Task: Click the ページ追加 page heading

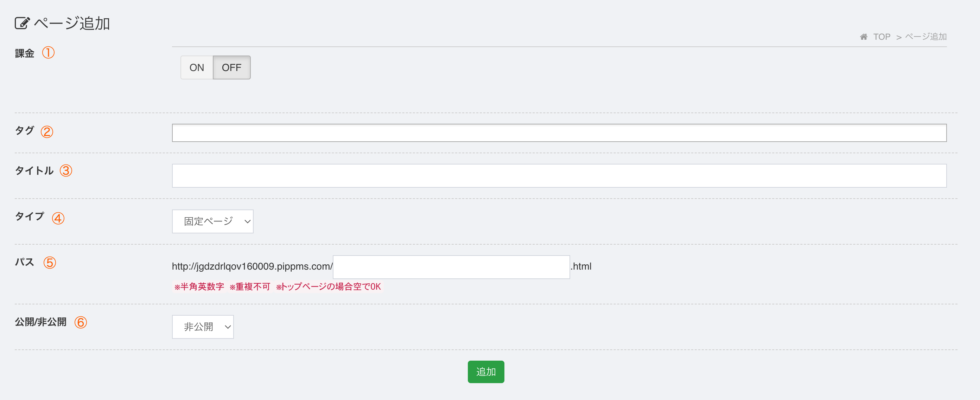Action: pyautogui.click(x=72, y=24)
